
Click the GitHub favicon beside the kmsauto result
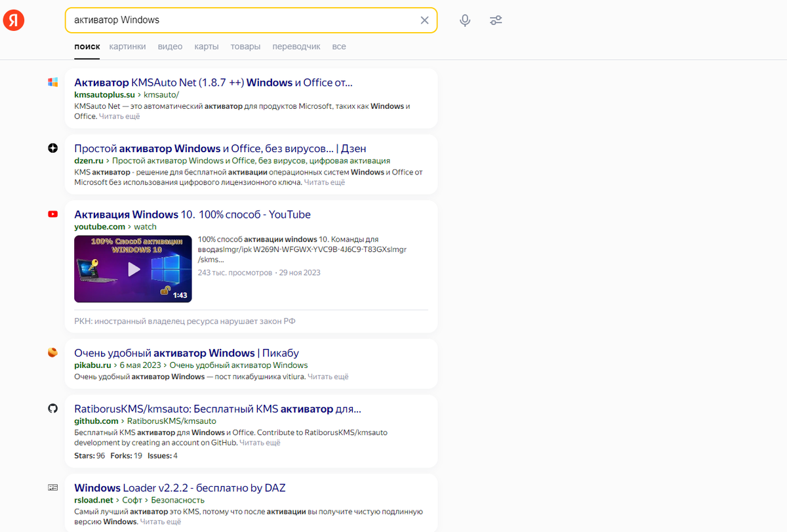(x=53, y=409)
